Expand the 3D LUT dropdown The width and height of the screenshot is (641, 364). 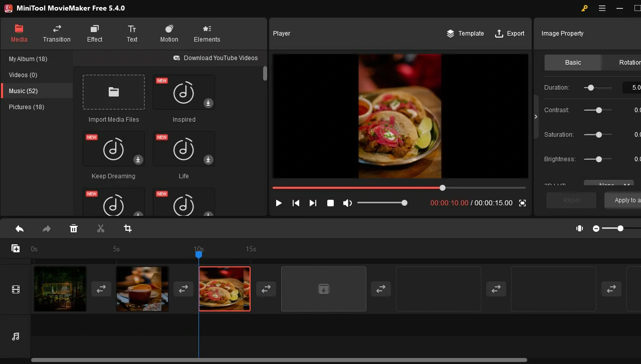tap(608, 184)
